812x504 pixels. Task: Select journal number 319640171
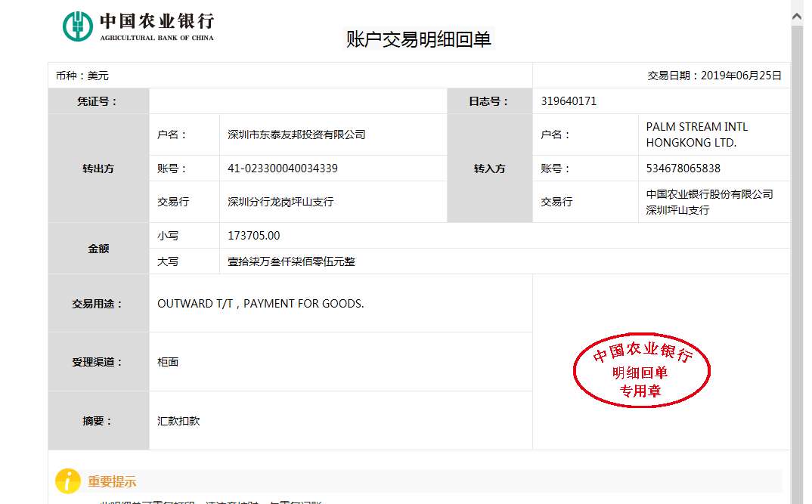[569, 101]
